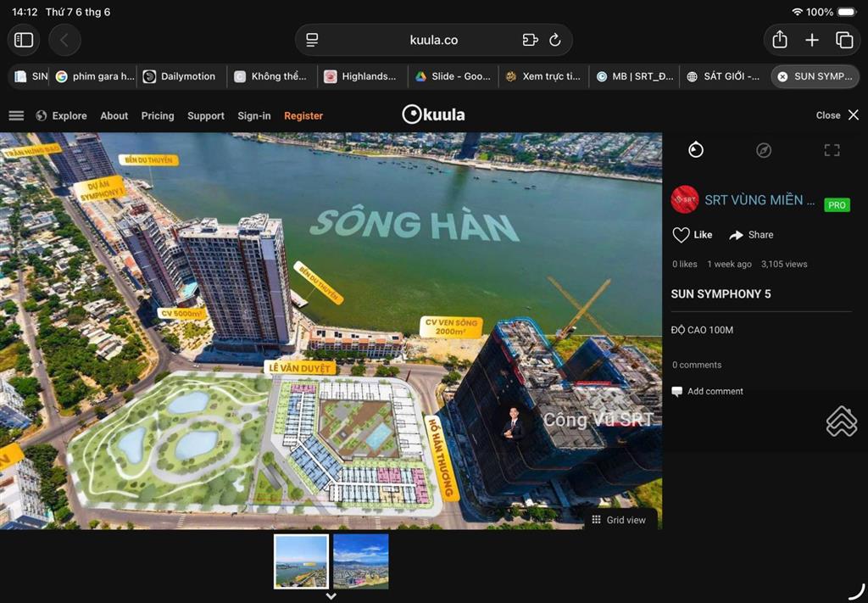This screenshot has width=868, height=603.
Task: Open extensions icon in address bar
Action: click(x=530, y=40)
